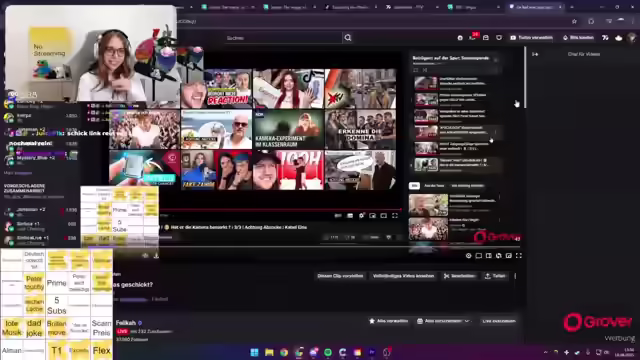Enter fullscreen in the embedded YouTube player
This screenshot has width=640, height=360.
(x=395, y=216)
